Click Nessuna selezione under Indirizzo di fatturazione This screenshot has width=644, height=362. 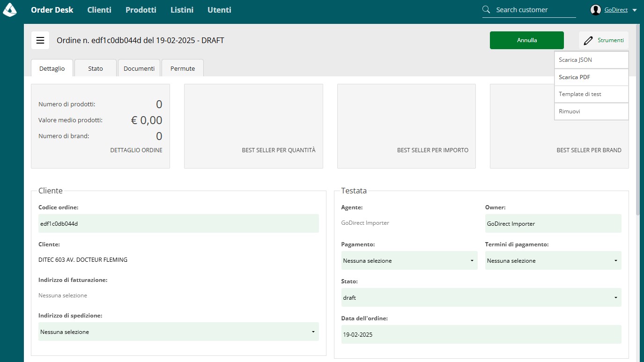tap(63, 296)
